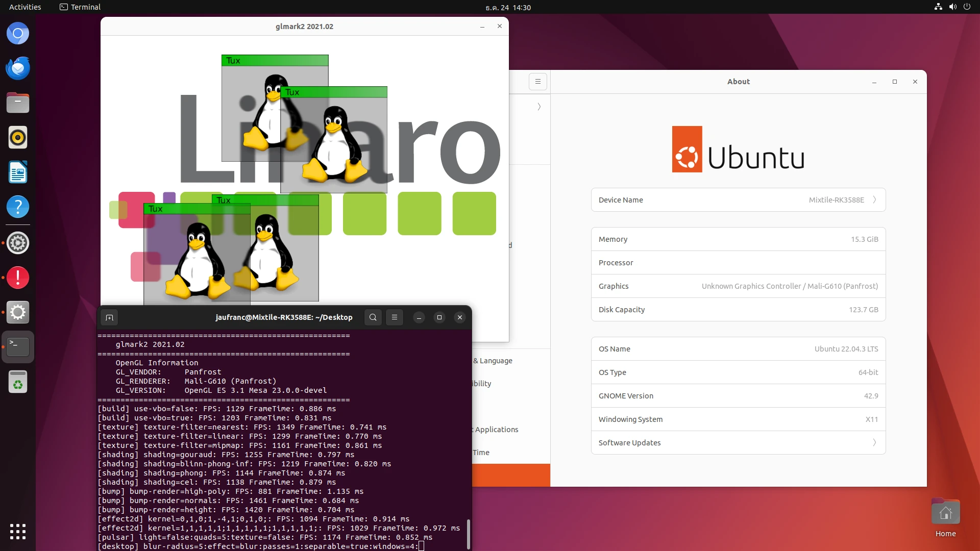The image size is (980, 551).
Task: Click the OS Name row Ubuntu 22.04.3 LTS
Action: click(738, 349)
